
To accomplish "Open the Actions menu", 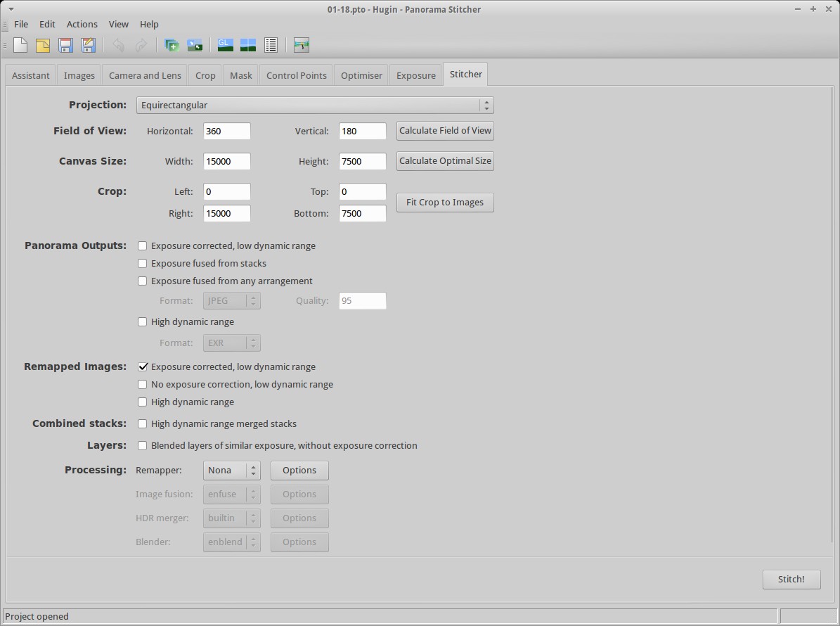I will coord(82,24).
